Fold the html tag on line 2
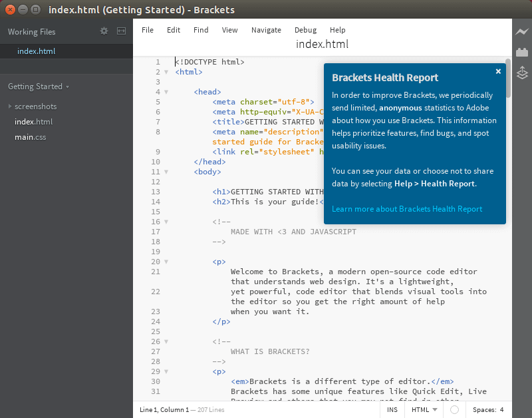This screenshot has width=532, height=418. pyautogui.click(x=167, y=72)
